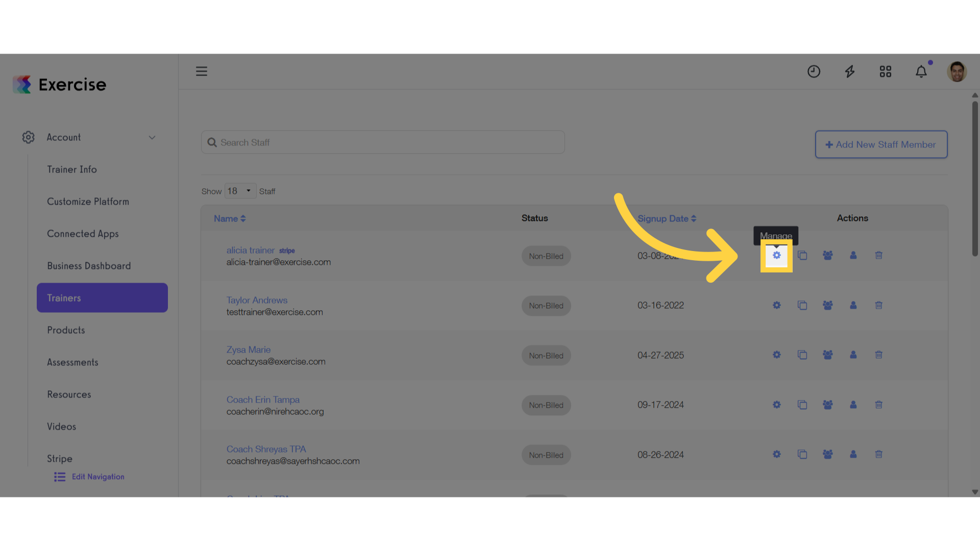980x551 pixels.
Task: Open Customize Platform in sidebar
Action: 88,202
